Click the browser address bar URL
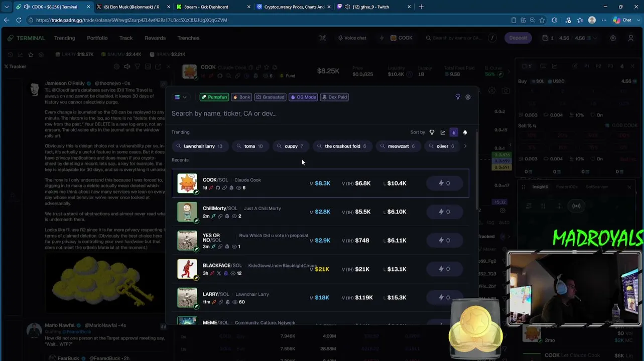Viewport: 644px width, 361px height. point(132,20)
